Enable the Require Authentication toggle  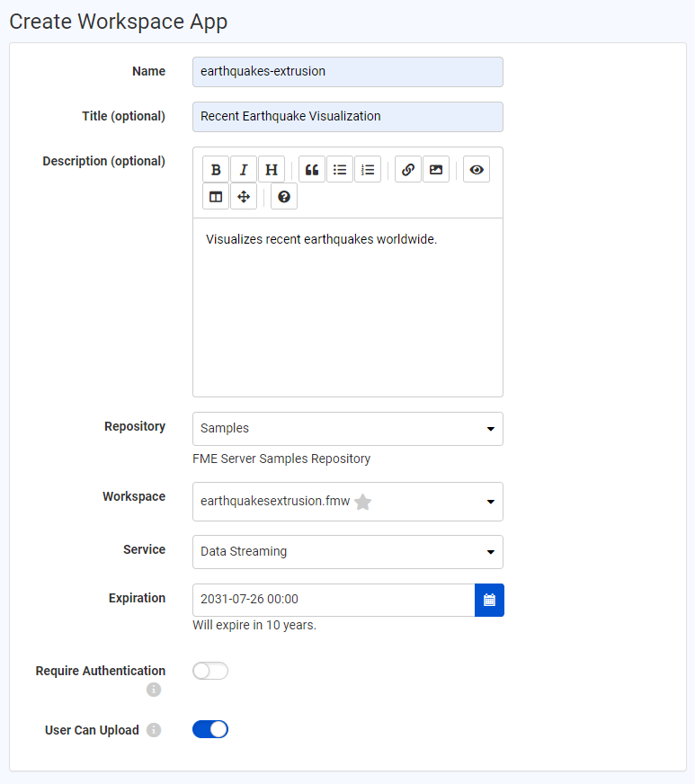[209, 671]
